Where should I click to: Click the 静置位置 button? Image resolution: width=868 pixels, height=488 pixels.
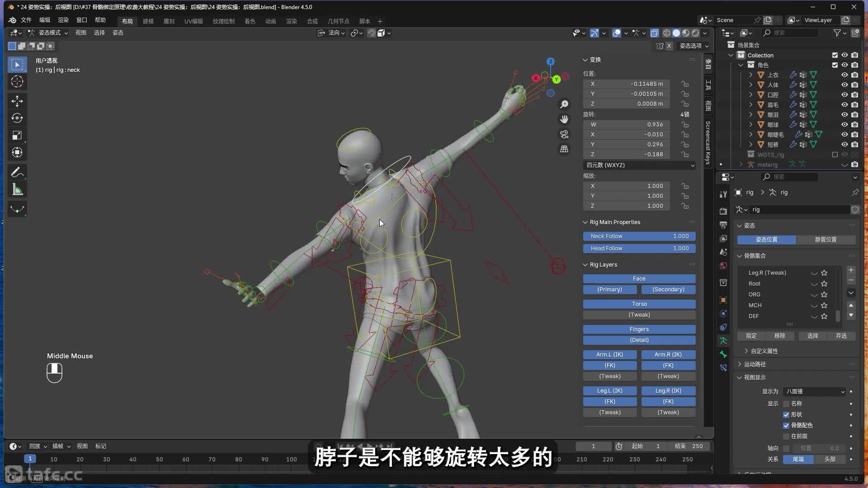(x=826, y=240)
